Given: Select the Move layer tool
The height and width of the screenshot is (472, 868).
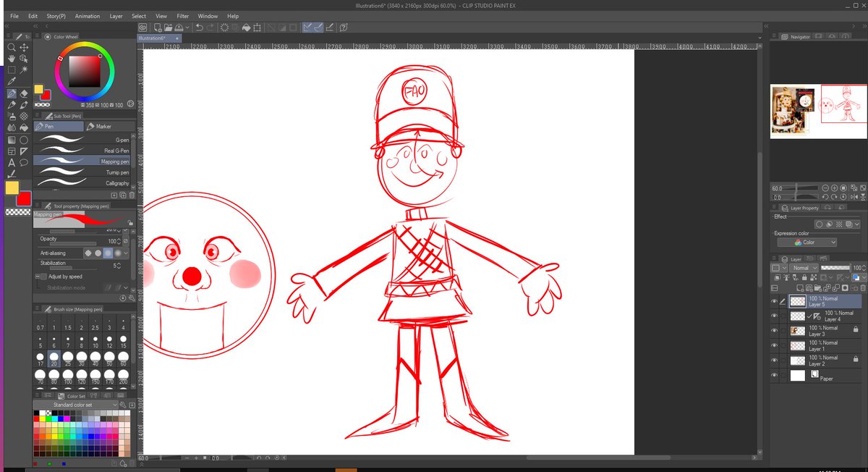Looking at the screenshot, I should [24, 47].
